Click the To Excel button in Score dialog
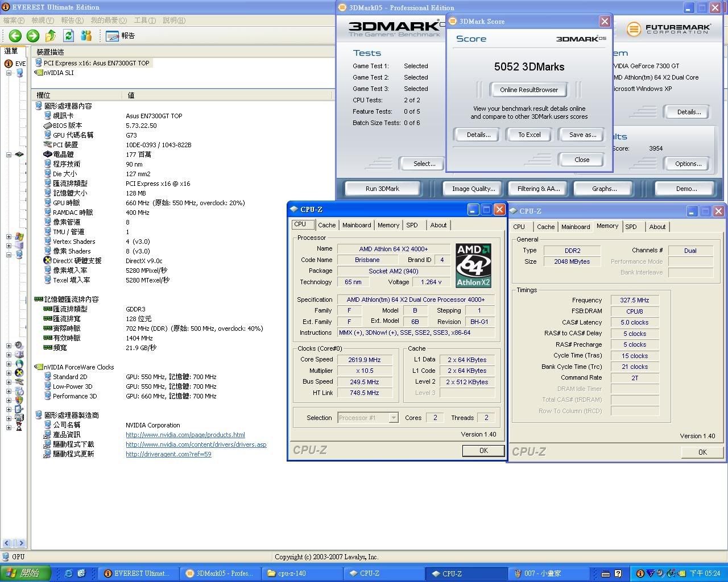The width and height of the screenshot is (728, 582). [x=529, y=135]
